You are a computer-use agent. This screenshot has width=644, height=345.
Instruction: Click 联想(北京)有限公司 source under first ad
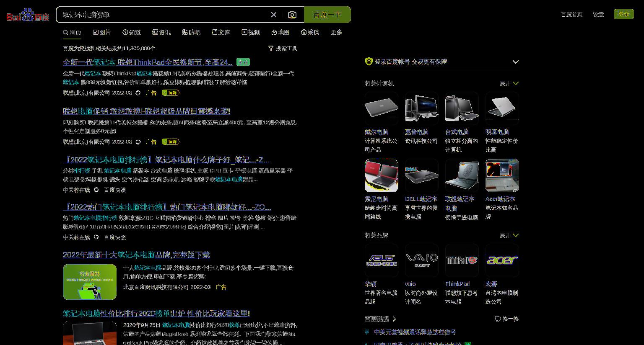[x=86, y=93]
